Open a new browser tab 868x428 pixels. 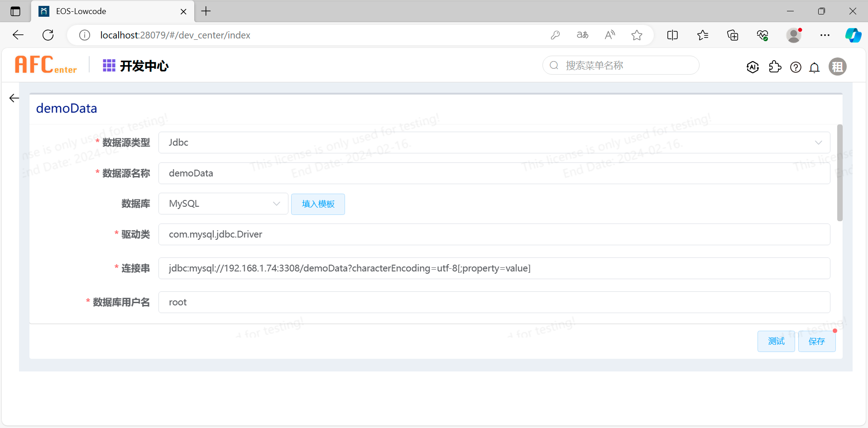click(x=206, y=11)
